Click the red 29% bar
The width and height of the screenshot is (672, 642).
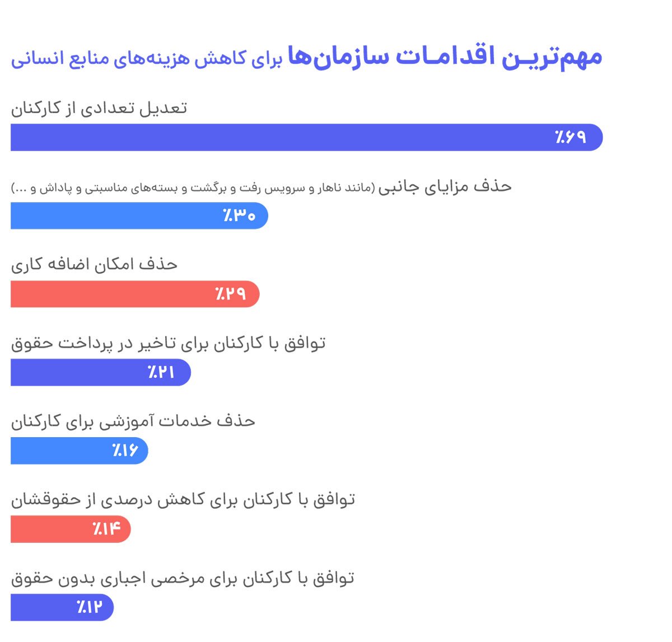pos(135,294)
